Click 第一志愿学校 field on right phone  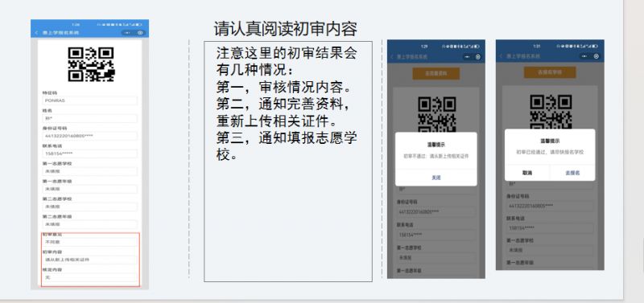[550, 250]
